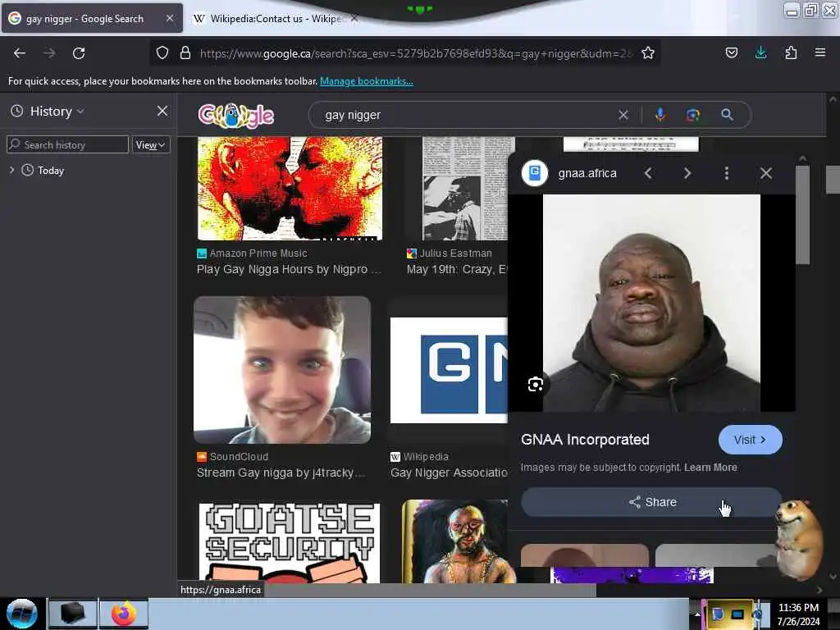Open the Save to Pocket icon
The width and height of the screenshot is (840, 630).
(x=731, y=52)
